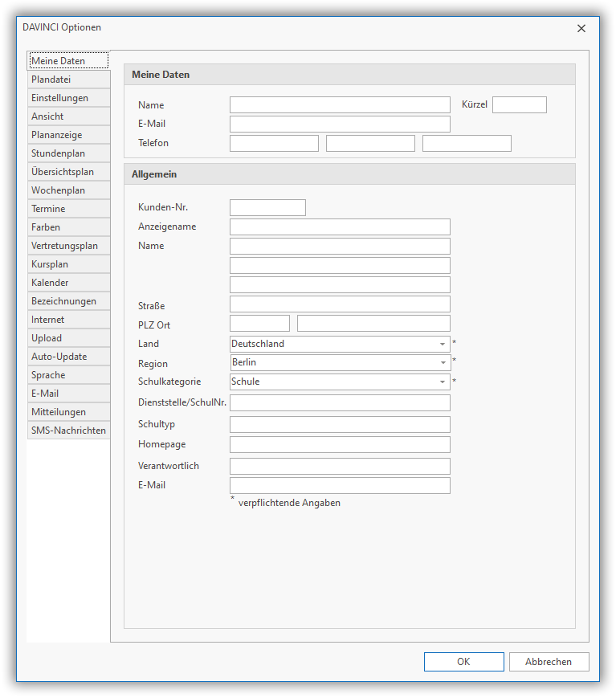Select the SMS-Nachrichten tab

tap(68, 431)
